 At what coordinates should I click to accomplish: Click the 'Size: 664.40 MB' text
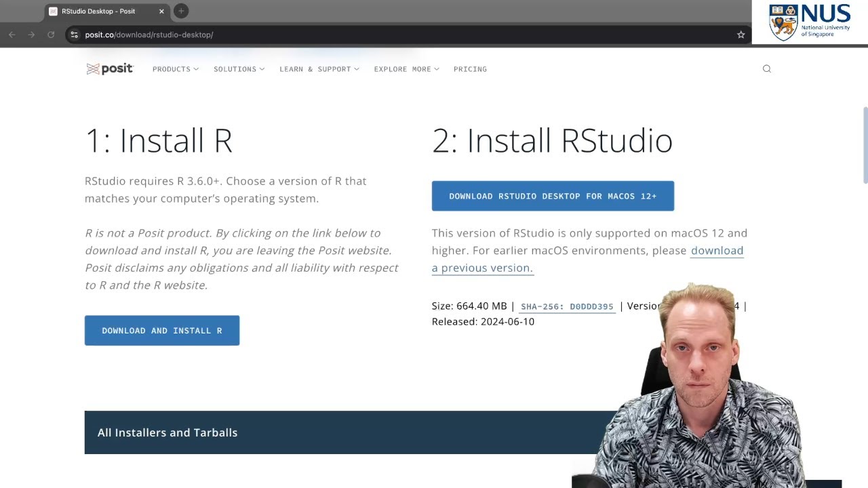469,306
